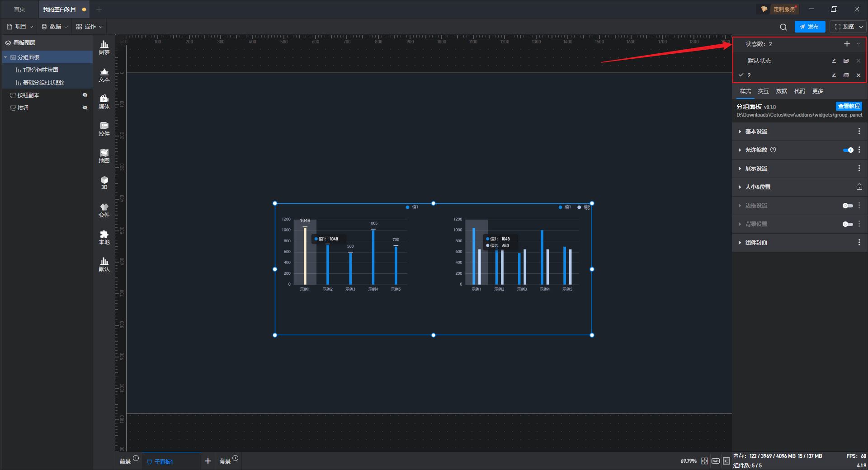This screenshot has height=470, width=868.
Task: Duplicate state 2 using its copy icon
Action: point(846,75)
